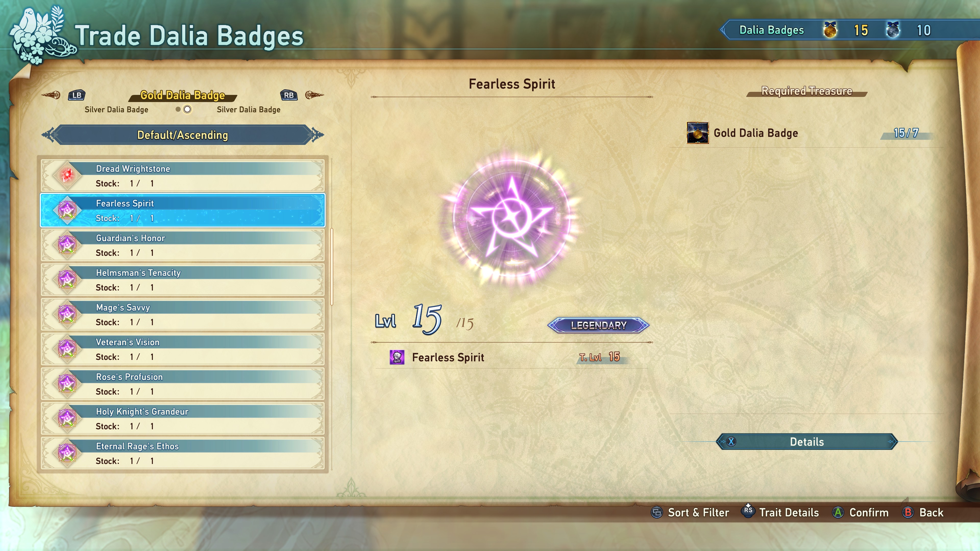The width and height of the screenshot is (980, 551).
Task: Click the LB shoulder button icon
Action: (77, 95)
